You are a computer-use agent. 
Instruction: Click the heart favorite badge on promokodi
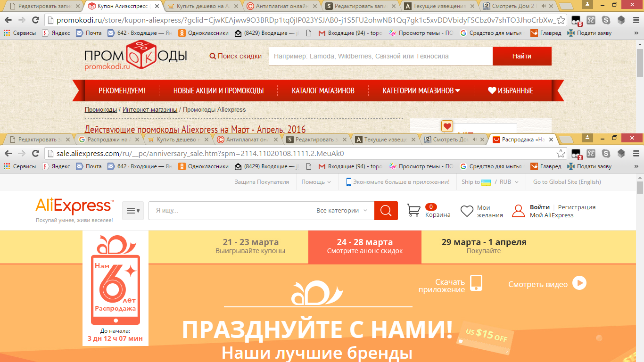click(x=447, y=126)
